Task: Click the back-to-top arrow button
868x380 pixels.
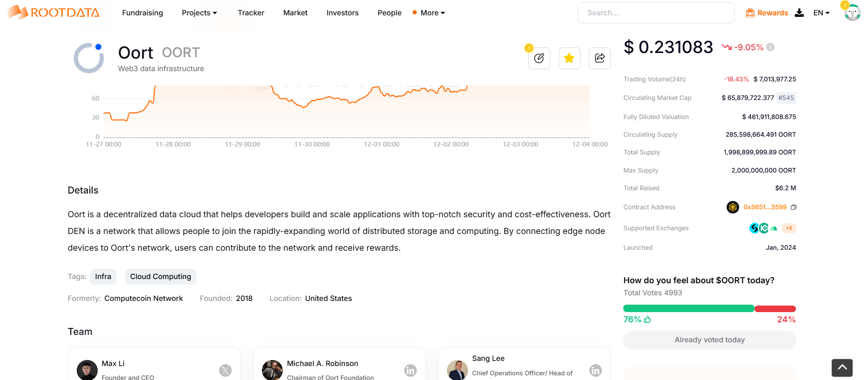Action: pos(842,367)
